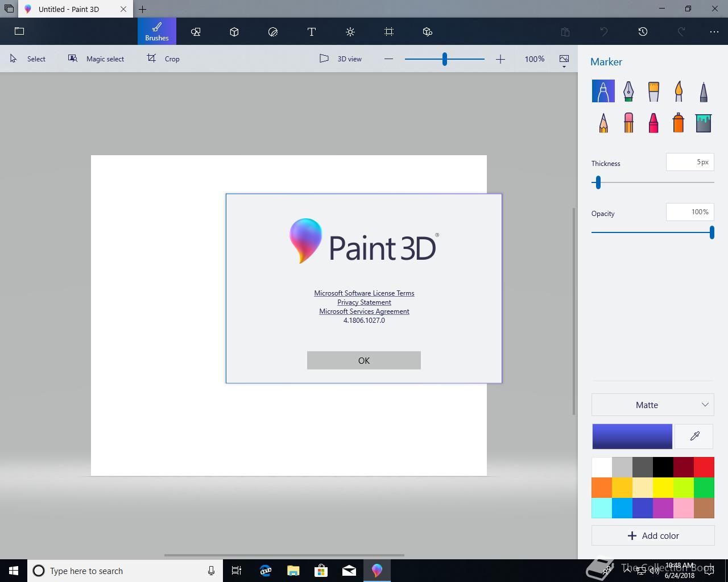This screenshot has width=728, height=582.
Task: Choose the Magic select tool
Action: [x=96, y=59]
